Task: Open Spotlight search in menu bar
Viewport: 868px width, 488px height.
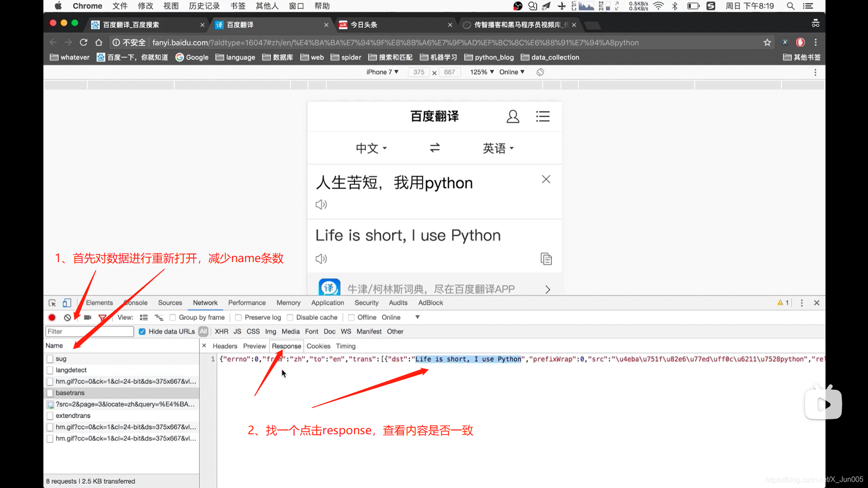Action: coord(791,6)
